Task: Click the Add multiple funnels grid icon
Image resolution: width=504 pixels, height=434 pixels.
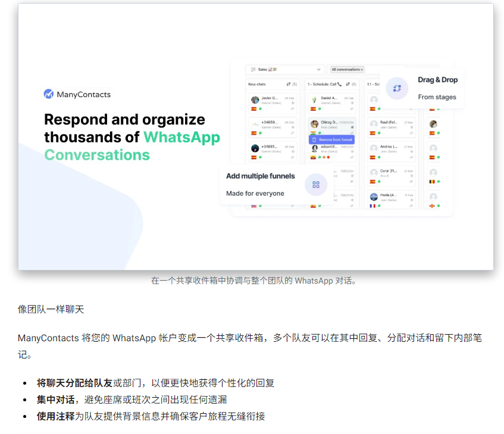Action: [316, 185]
